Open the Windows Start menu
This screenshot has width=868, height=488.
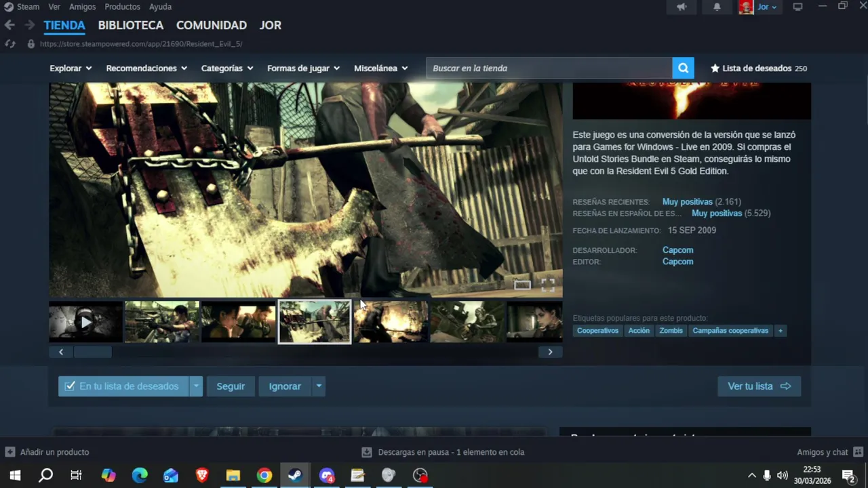point(15,475)
